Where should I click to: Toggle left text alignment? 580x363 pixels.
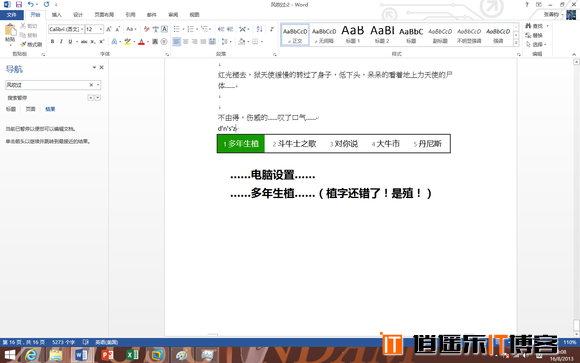(177, 41)
